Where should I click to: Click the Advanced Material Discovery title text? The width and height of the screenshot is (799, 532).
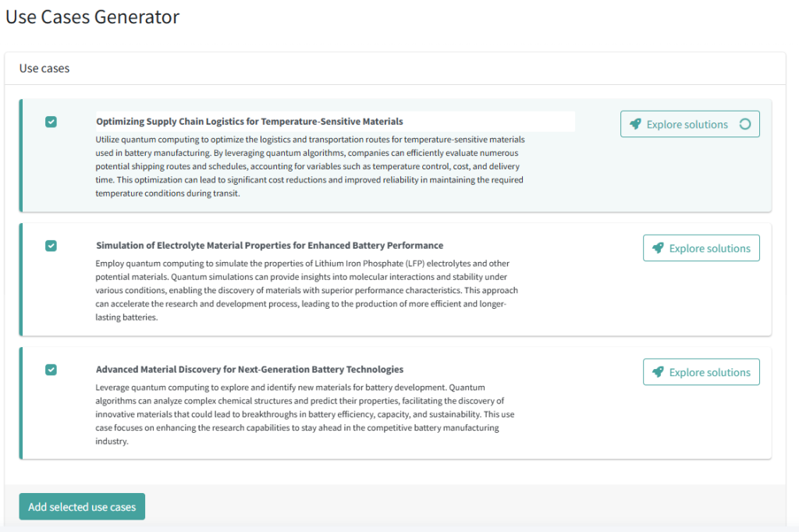tap(250, 369)
